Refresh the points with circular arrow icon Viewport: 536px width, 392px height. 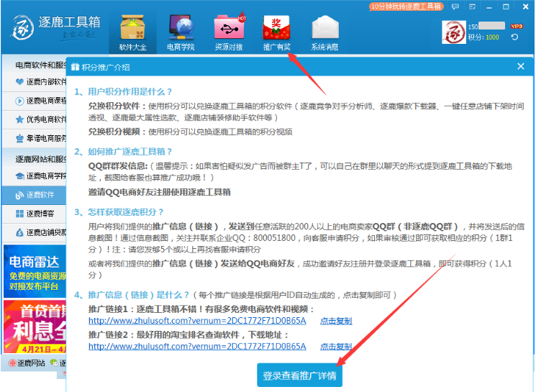[x=514, y=37]
